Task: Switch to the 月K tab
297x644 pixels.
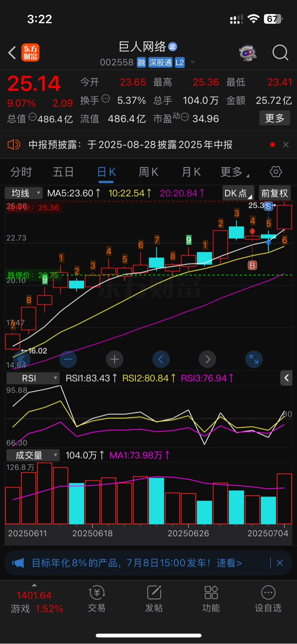Action: click(x=191, y=172)
